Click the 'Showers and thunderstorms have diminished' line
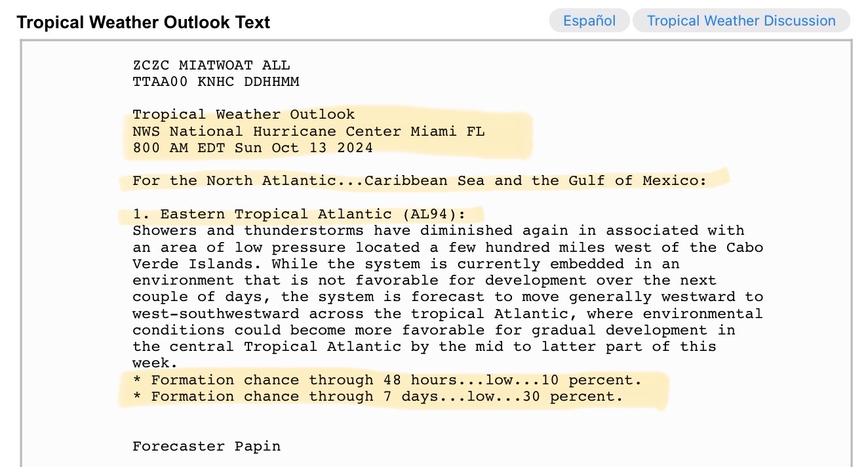The image size is (868, 467). 438,231
